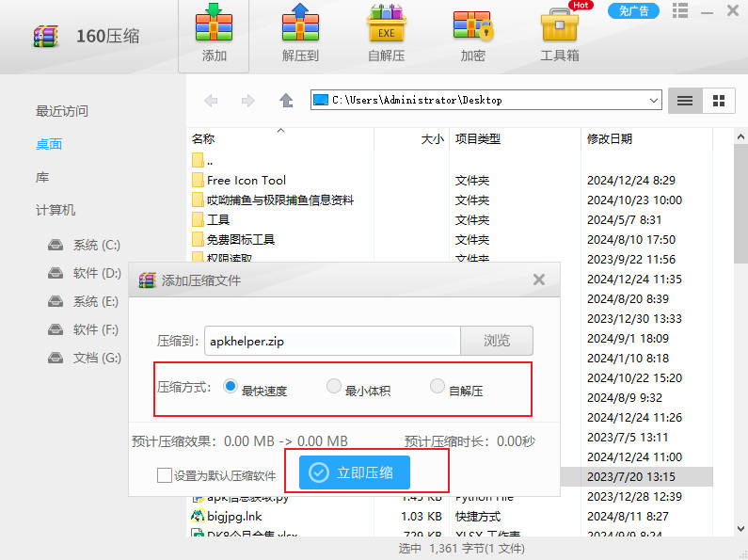Enable 设置为默认压缩软件 checkbox
The height and width of the screenshot is (560, 748).
(165, 475)
